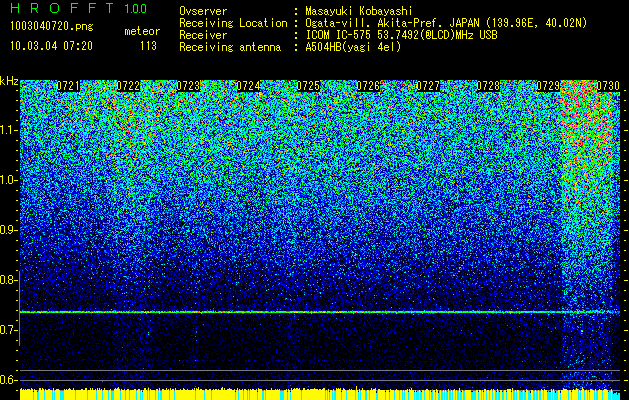Click the 0726 time marker
The height and width of the screenshot is (400, 629).
[368, 86]
